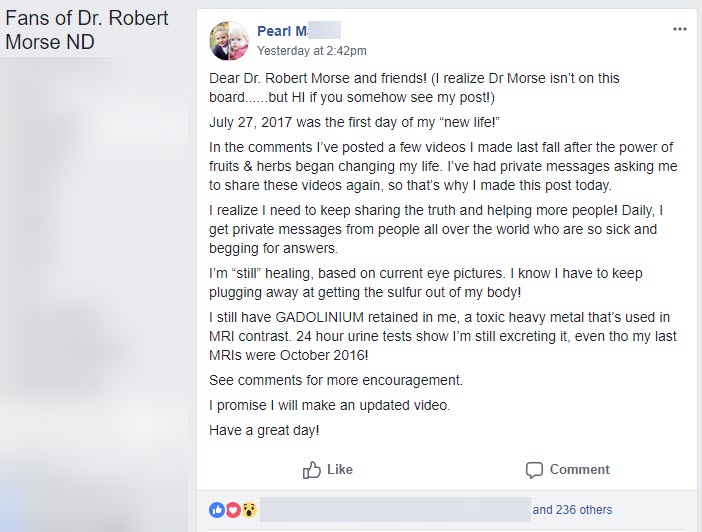Click the red heart Love reaction icon
This screenshot has width=702, height=532.
233,510
